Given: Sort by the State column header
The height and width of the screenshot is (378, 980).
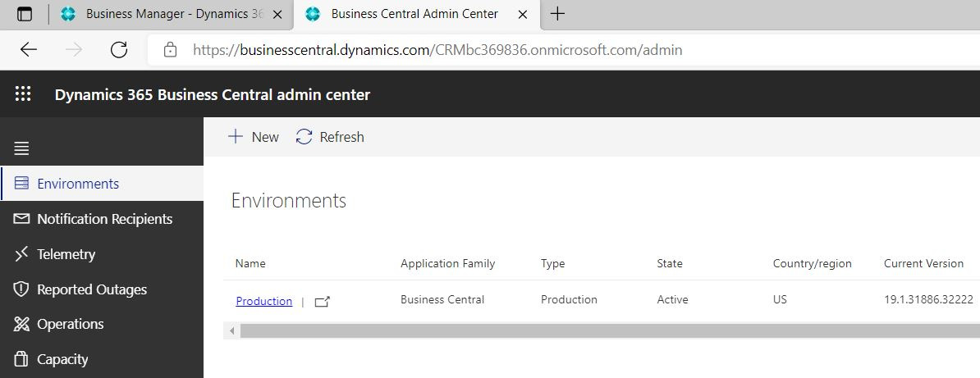Looking at the screenshot, I should point(670,264).
